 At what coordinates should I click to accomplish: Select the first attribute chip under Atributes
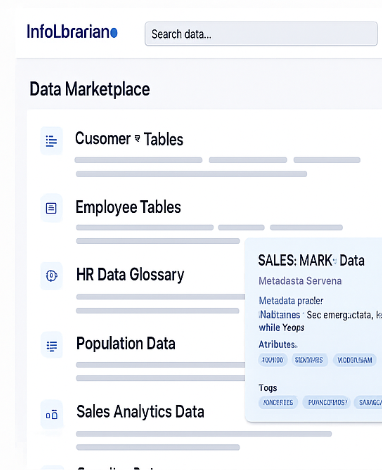click(x=273, y=360)
